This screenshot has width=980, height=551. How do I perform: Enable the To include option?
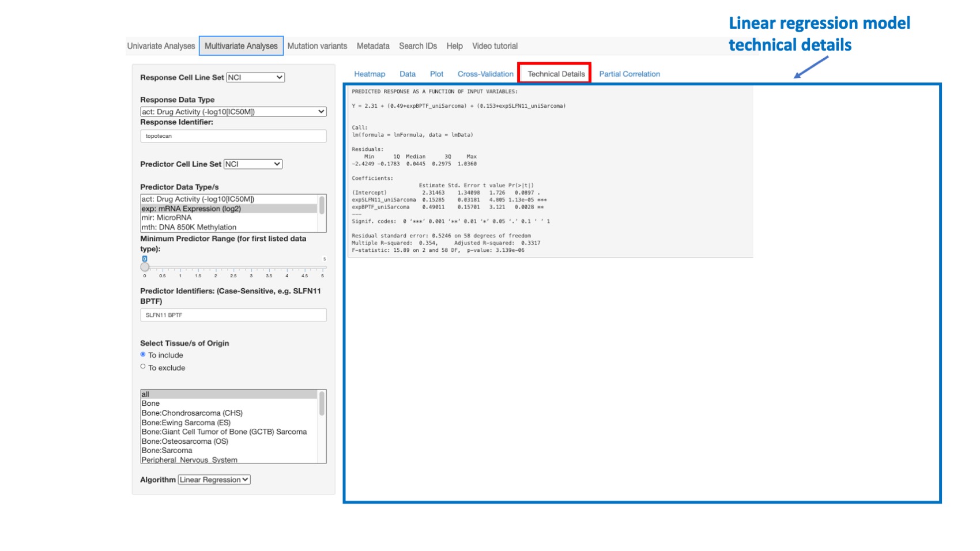(x=143, y=354)
